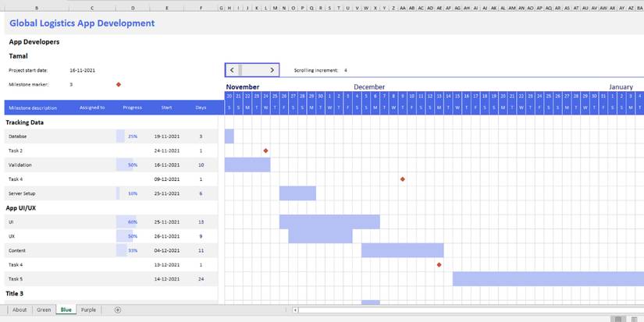Click the Assigned to column header
The height and width of the screenshot is (322, 644).
point(92,108)
